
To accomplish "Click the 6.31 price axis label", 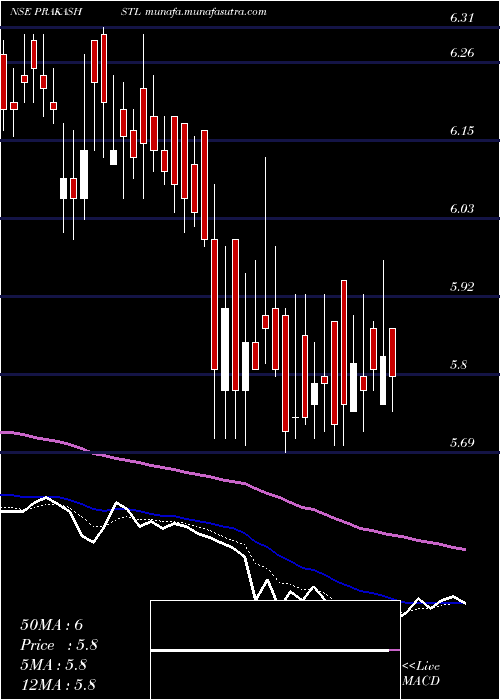I will (462, 18).
